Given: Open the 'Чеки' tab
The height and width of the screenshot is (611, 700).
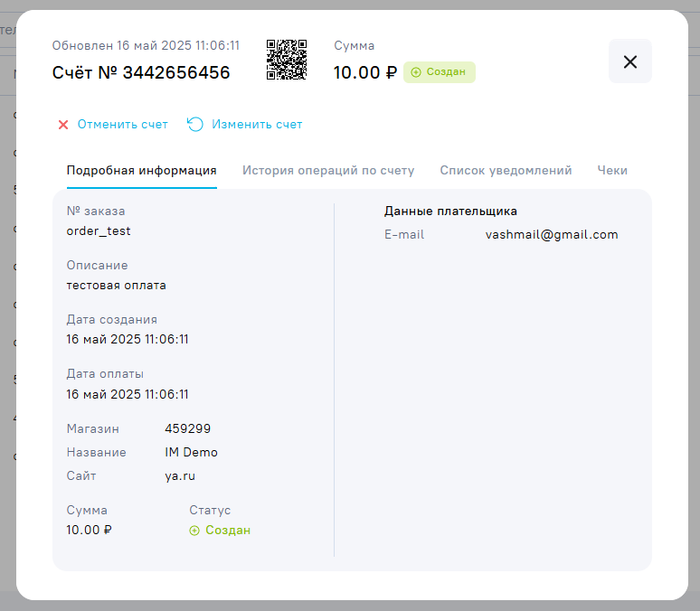Looking at the screenshot, I should point(612,171).
